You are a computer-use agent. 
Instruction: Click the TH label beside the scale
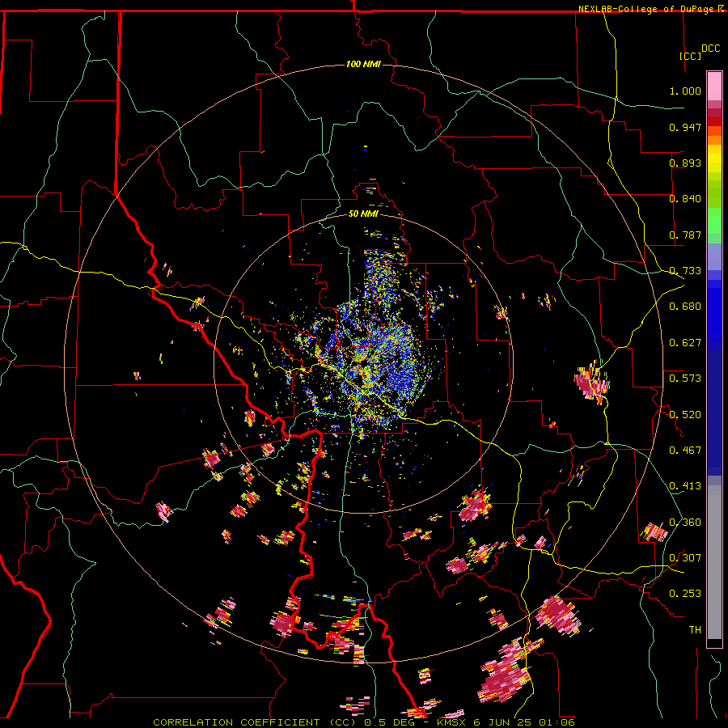695,630
